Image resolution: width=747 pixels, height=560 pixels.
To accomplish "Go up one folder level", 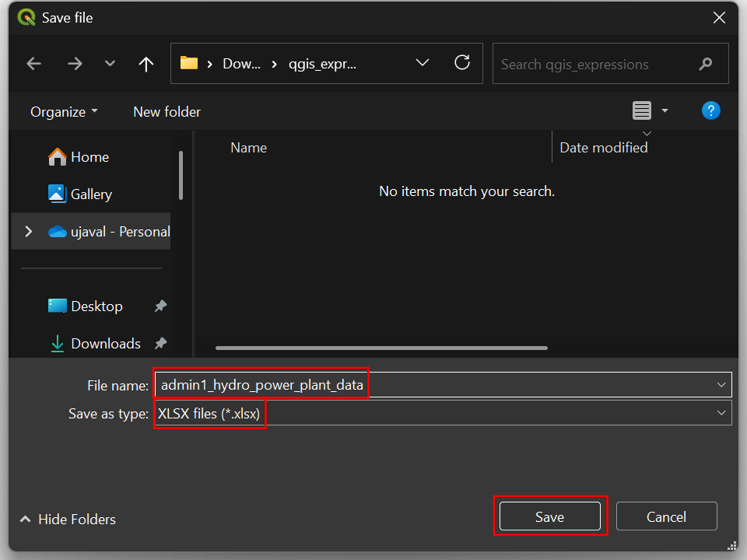I will click(x=146, y=64).
